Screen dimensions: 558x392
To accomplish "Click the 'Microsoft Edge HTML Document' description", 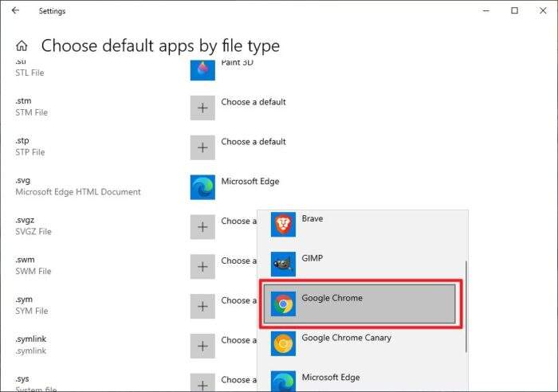I will coord(78,192).
